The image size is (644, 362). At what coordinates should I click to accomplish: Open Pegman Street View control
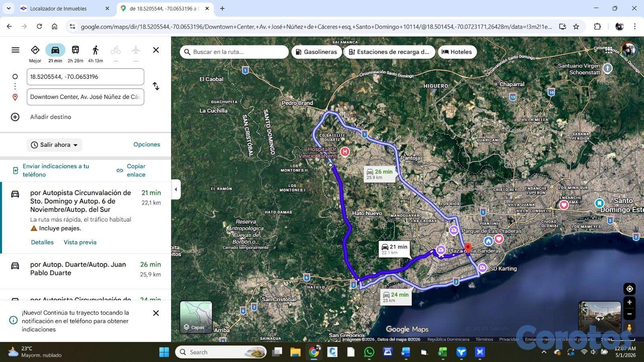[629, 327]
